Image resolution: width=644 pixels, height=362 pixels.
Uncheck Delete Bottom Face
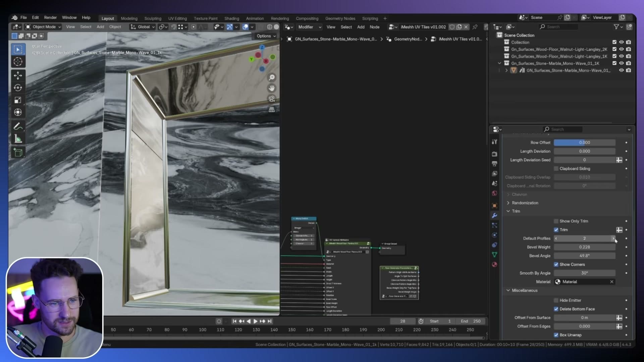click(556, 309)
